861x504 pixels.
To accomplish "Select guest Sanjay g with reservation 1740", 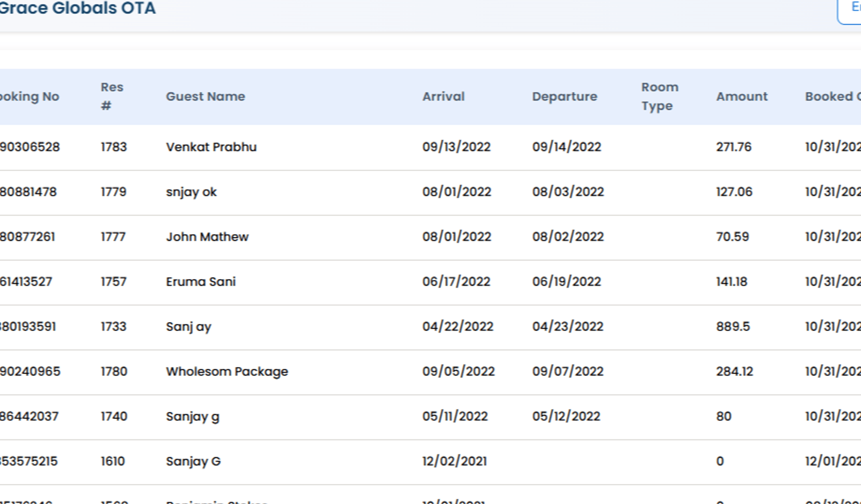I will (192, 417).
